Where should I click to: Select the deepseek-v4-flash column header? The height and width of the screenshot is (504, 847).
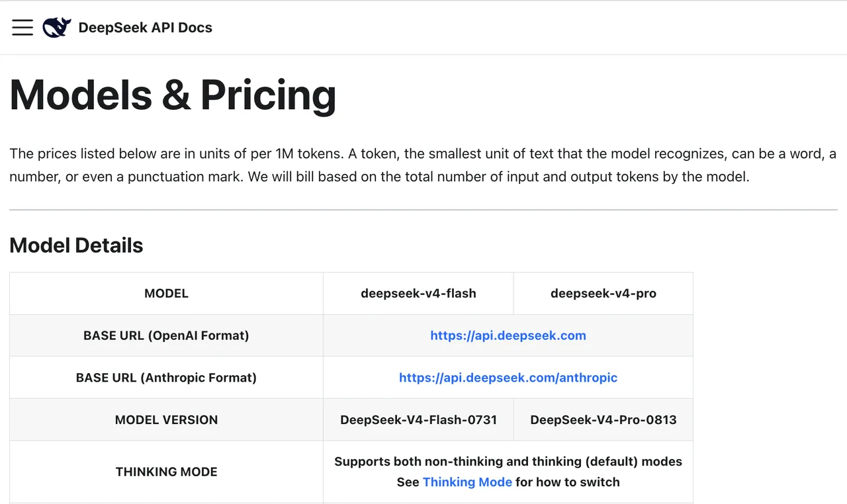pos(418,293)
